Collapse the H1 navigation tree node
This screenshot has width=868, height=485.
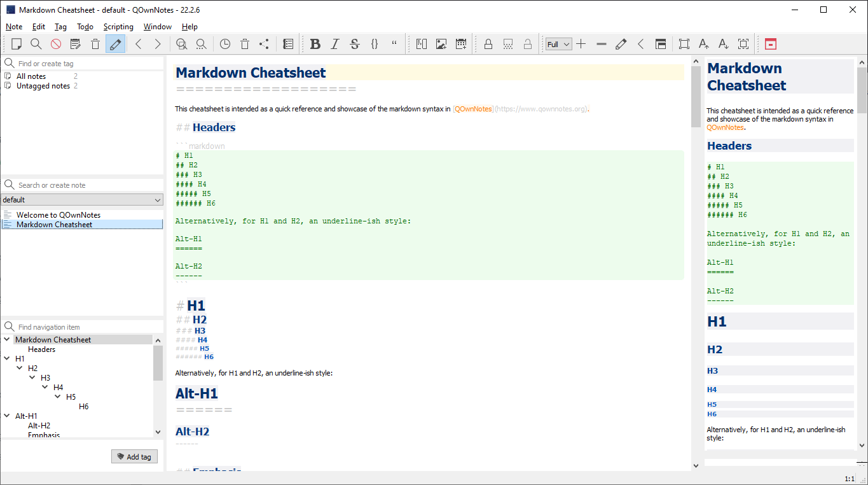click(x=7, y=359)
